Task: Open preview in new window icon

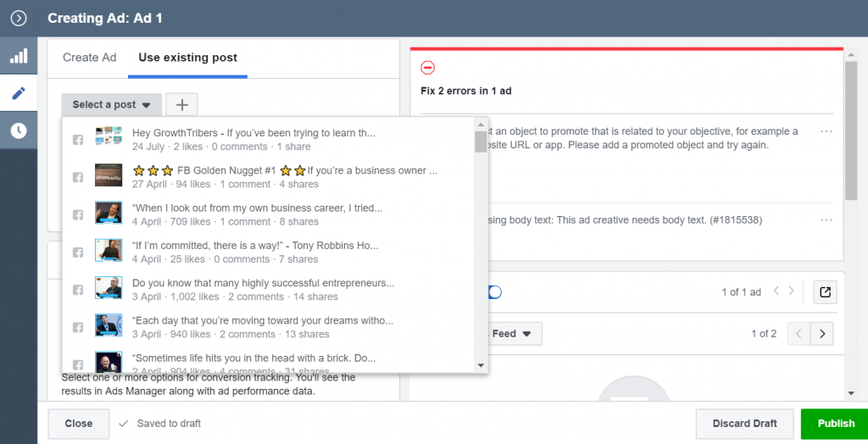Action: tap(824, 292)
